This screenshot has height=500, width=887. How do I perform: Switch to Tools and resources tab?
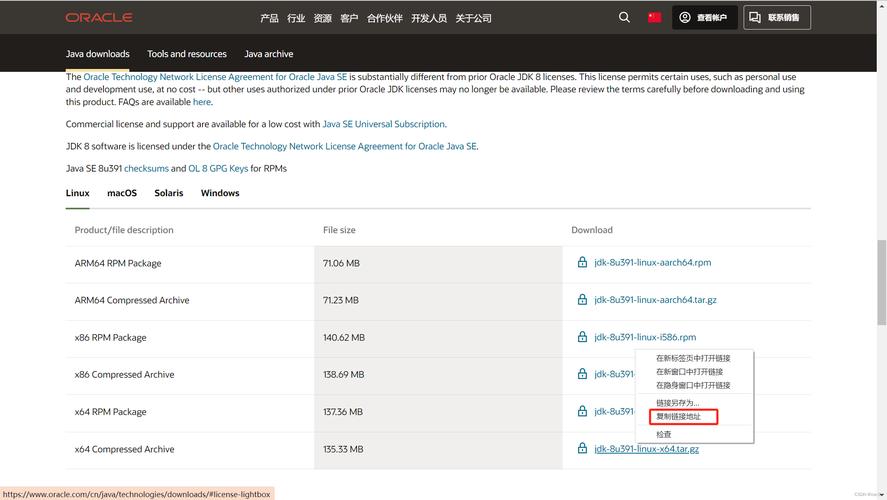[187, 54]
